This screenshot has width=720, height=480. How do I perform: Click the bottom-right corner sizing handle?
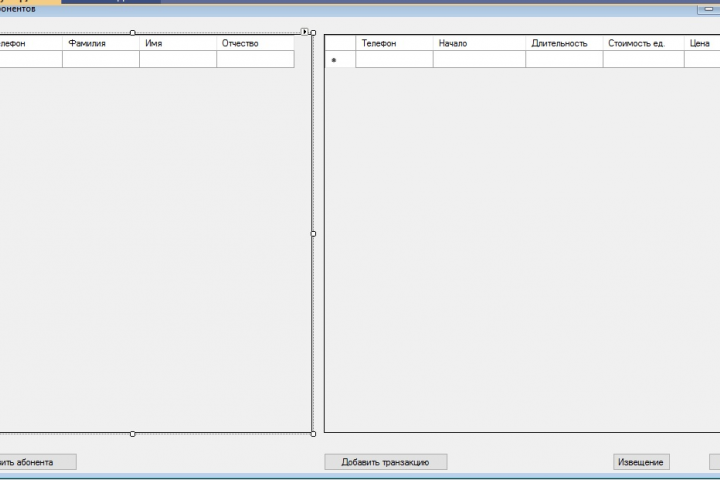pyautogui.click(x=313, y=434)
